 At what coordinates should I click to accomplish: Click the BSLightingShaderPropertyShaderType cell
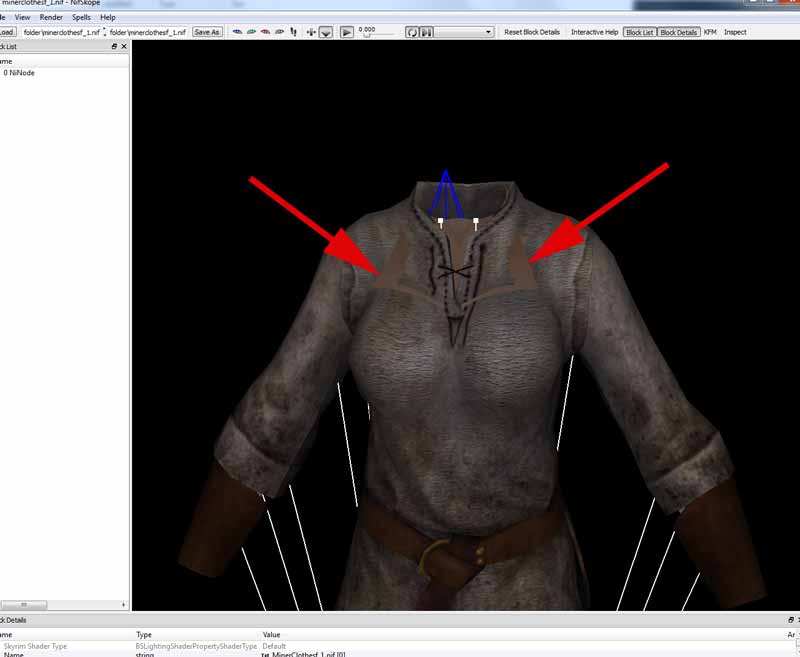[x=196, y=646]
